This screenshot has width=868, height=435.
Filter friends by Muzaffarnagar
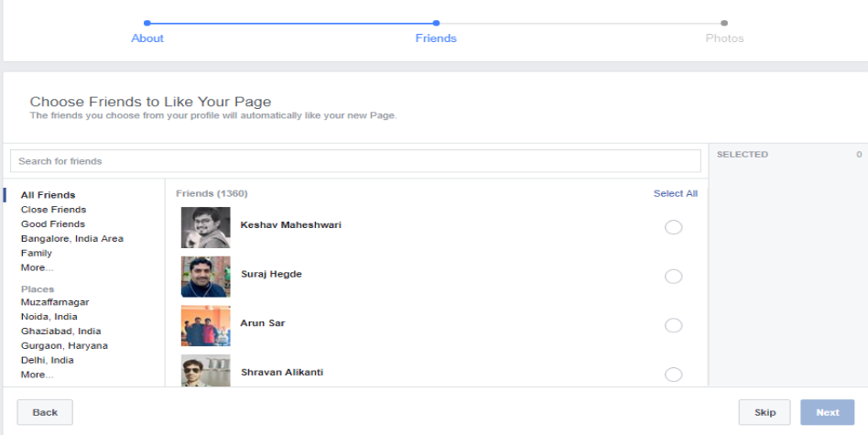click(x=55, y=302)
